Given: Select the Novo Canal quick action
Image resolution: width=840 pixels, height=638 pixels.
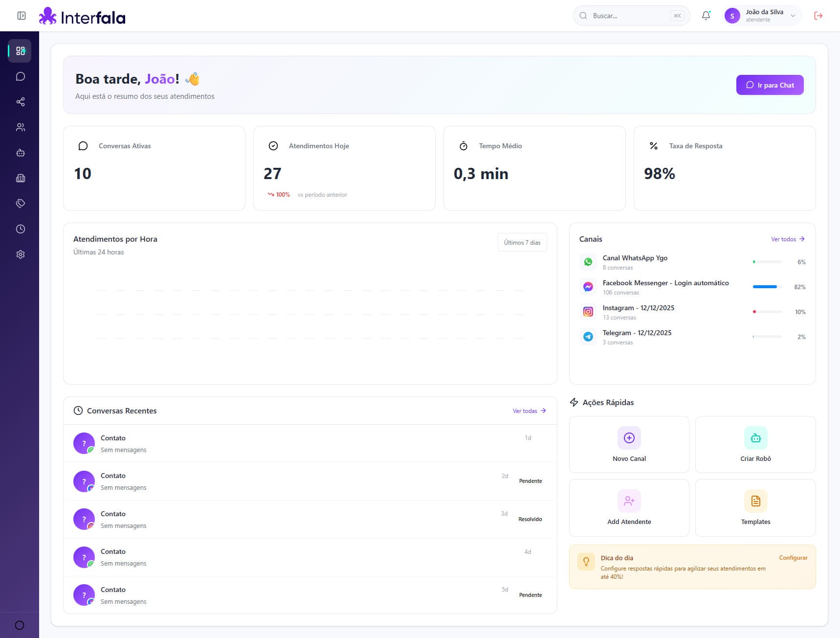Looking at the screenshot, I should (629, 444).
